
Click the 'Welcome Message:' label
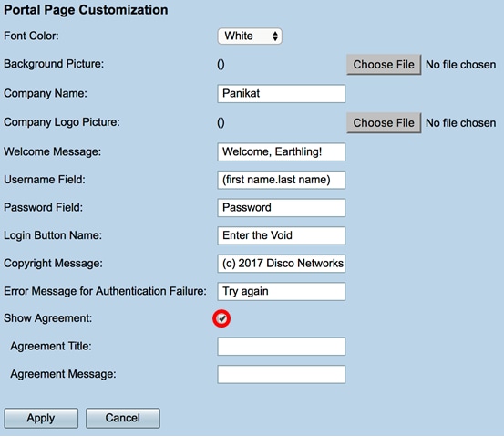52,151
